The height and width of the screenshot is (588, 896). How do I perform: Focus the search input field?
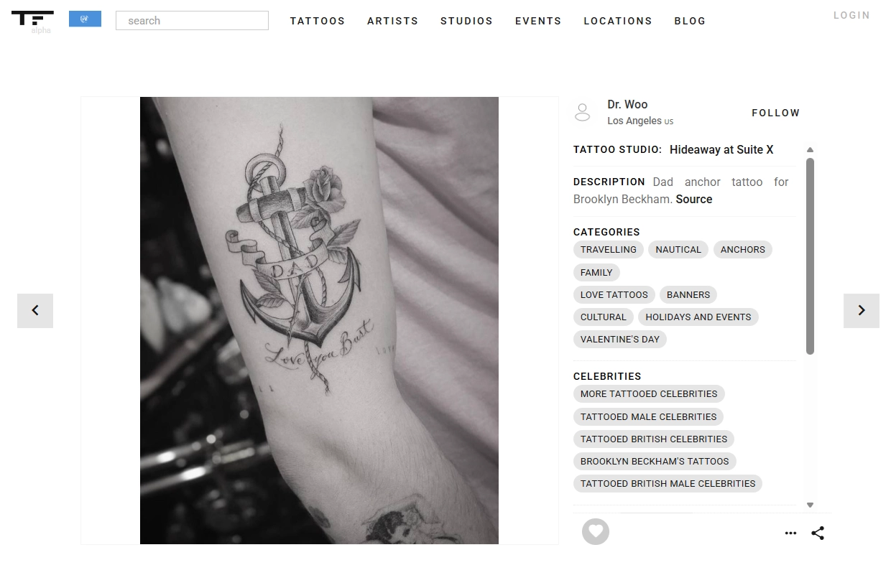[x=192, y=20]
